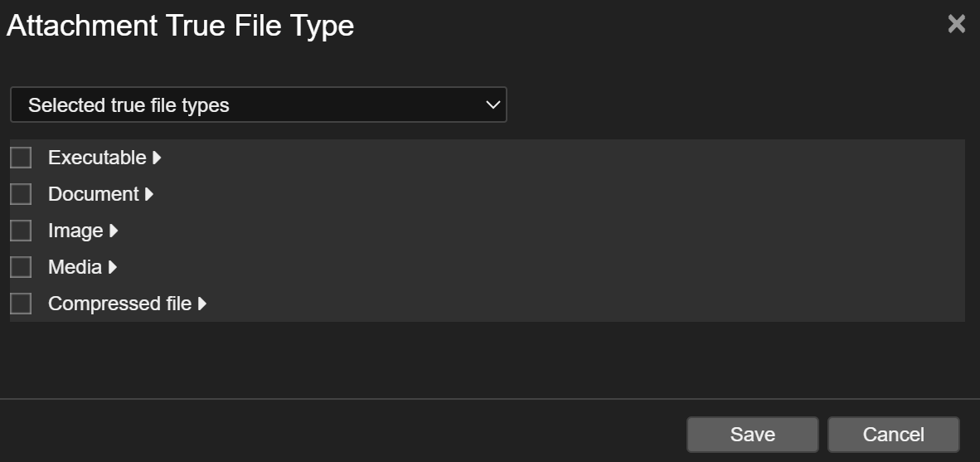Click the Image label text
Image resolution: width=980 pixels, height=462 pixels.
[x=75, y=231]
